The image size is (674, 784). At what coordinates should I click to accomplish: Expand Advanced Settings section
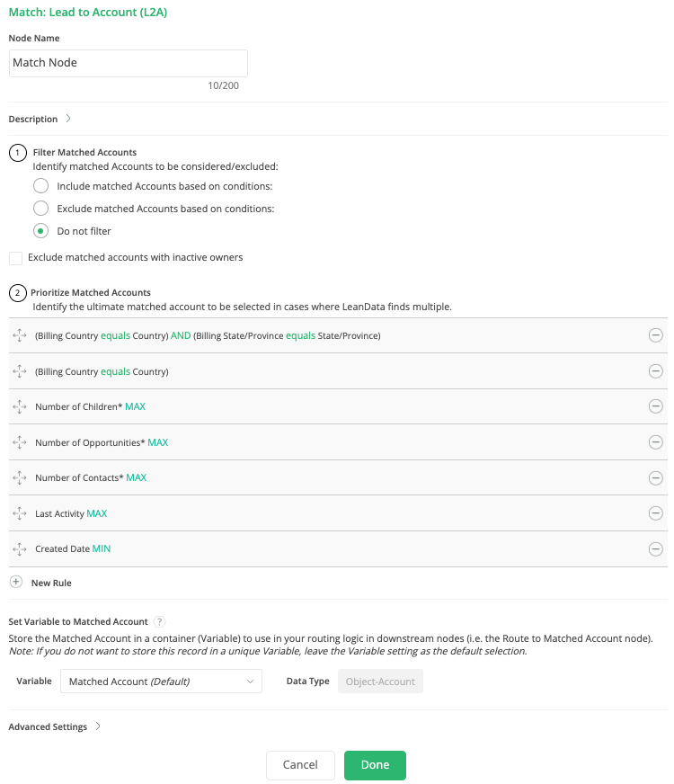(x=97, y=726)
